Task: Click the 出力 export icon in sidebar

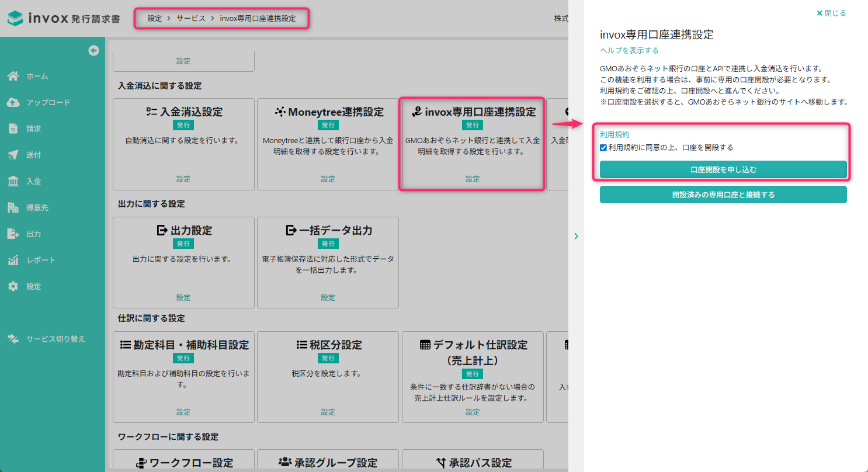Action: click(x=13, y=234)
